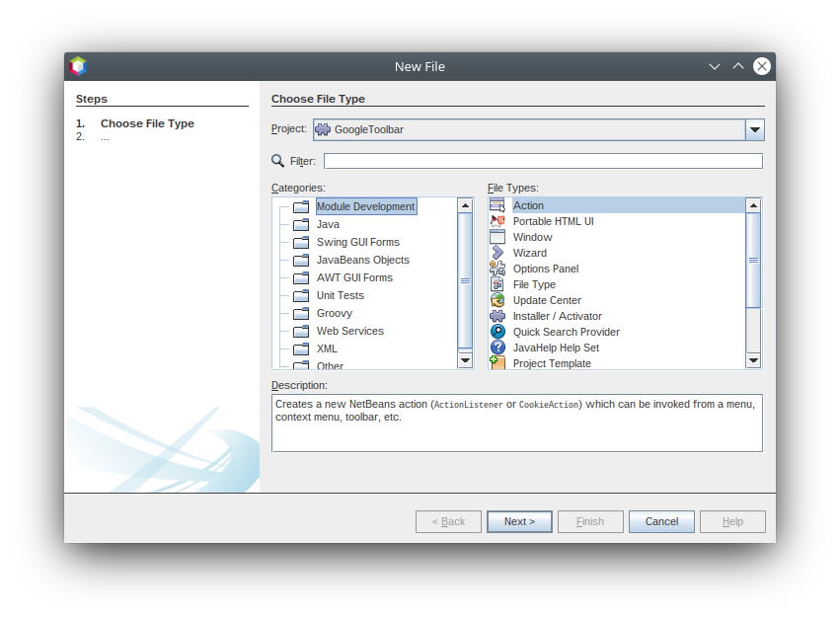The height and width of the screenshot is (619, 840).
Task: Select the Options Panel icon
Action: pyautogui.click(x=497, y=269)
